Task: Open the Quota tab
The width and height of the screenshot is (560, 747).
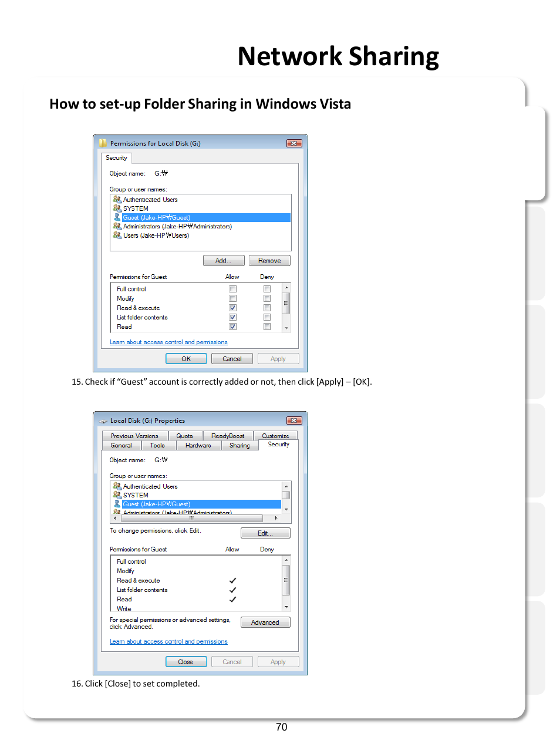Action: pyautogui.click(x=185, y=436)
